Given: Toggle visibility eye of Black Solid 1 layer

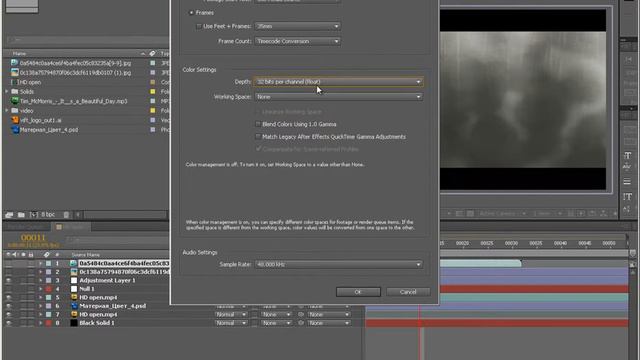Looking at the screenshot, I should [8, 323].
